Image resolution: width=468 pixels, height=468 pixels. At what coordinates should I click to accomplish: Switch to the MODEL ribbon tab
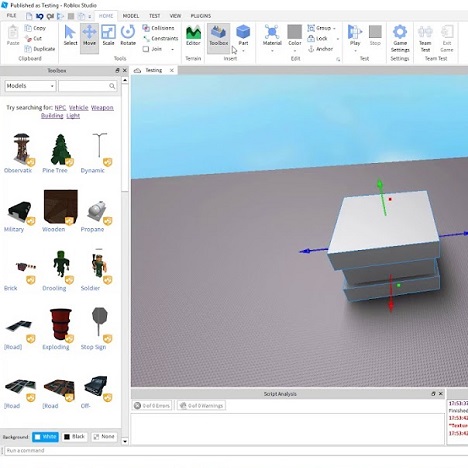pos(131,16)
